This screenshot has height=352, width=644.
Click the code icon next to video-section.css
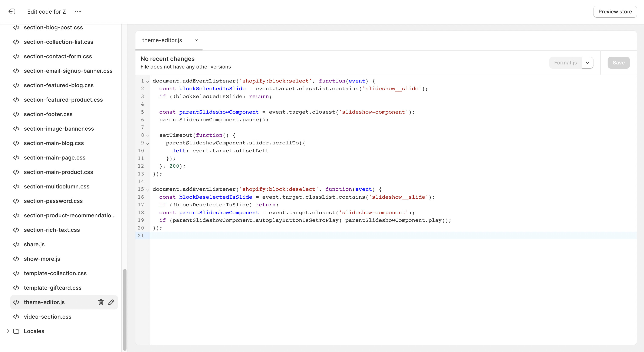pos(16,316)
